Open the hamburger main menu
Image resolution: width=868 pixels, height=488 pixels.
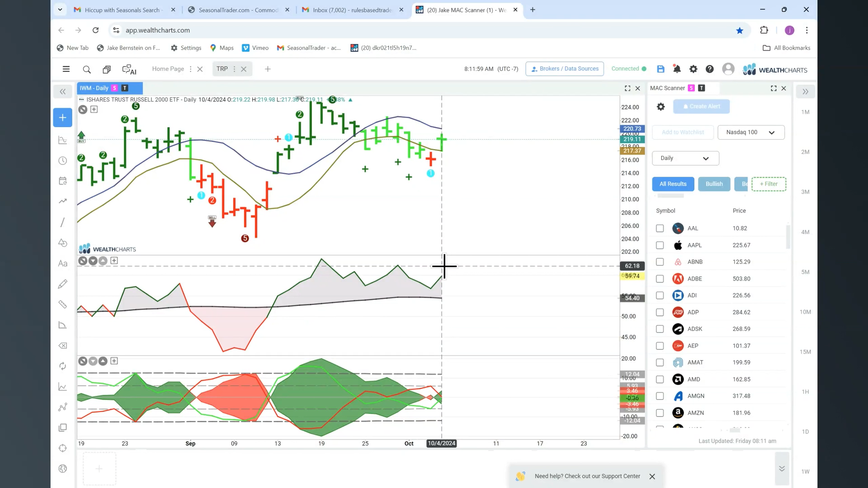[66, 69]
